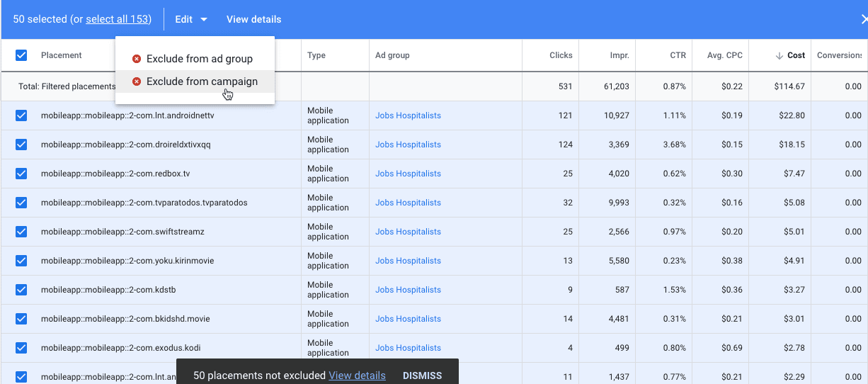Open Jobs Hospitalists ad group for com.kdstb row
This screenshot has width=868, height=384.
click(x=408, y=290)
